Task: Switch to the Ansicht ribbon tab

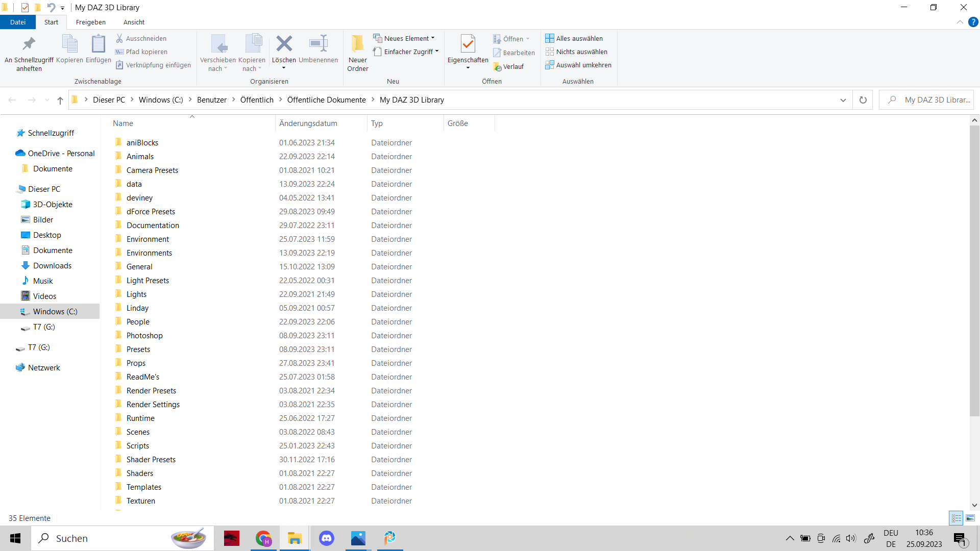Action: [x=134, y=22]
